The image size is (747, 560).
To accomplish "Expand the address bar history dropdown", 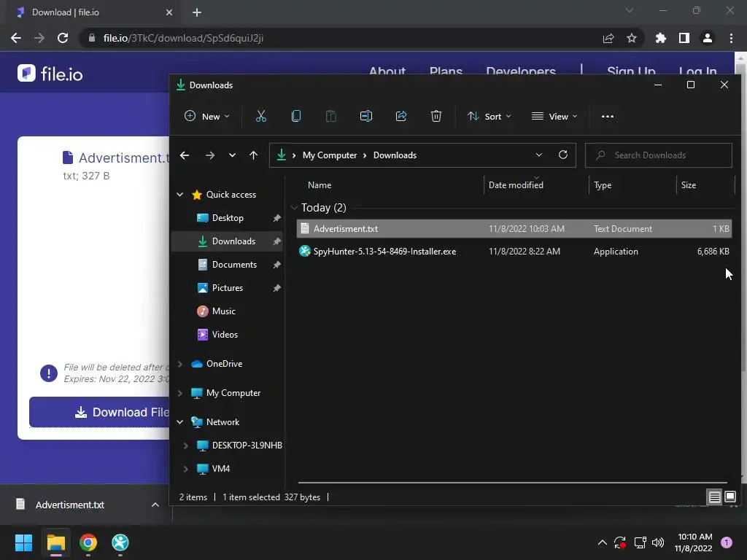I will pyautogui.click(x=539, y=155).
